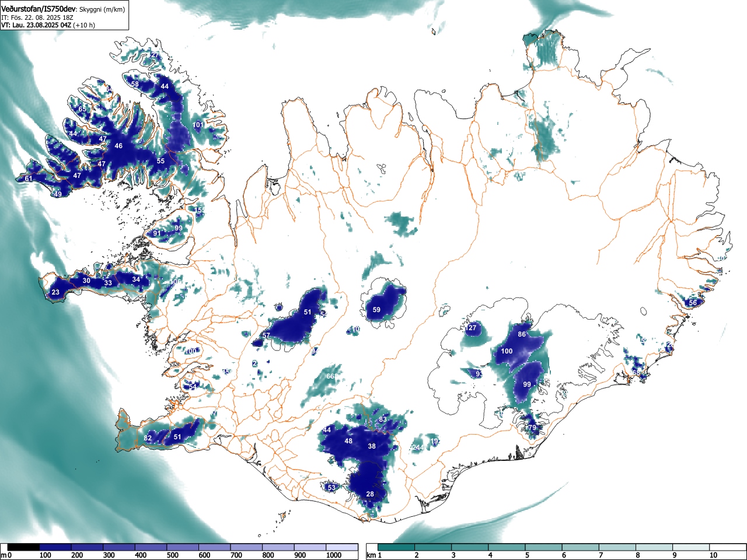Click visibility value 101 on the map
The image size is (747, 560).
tap(198, 125)
